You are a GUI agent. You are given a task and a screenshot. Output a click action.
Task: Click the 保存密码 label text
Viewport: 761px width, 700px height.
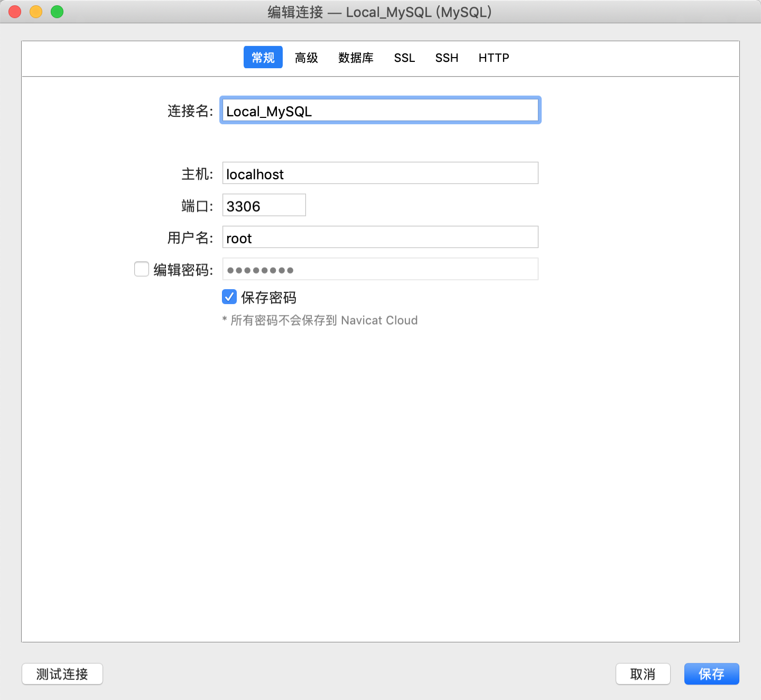[269, 298]
